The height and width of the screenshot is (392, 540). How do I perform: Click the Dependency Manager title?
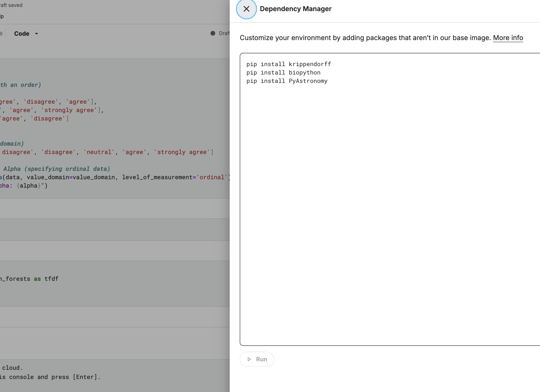pyautogui.click(x=295, y=9)
